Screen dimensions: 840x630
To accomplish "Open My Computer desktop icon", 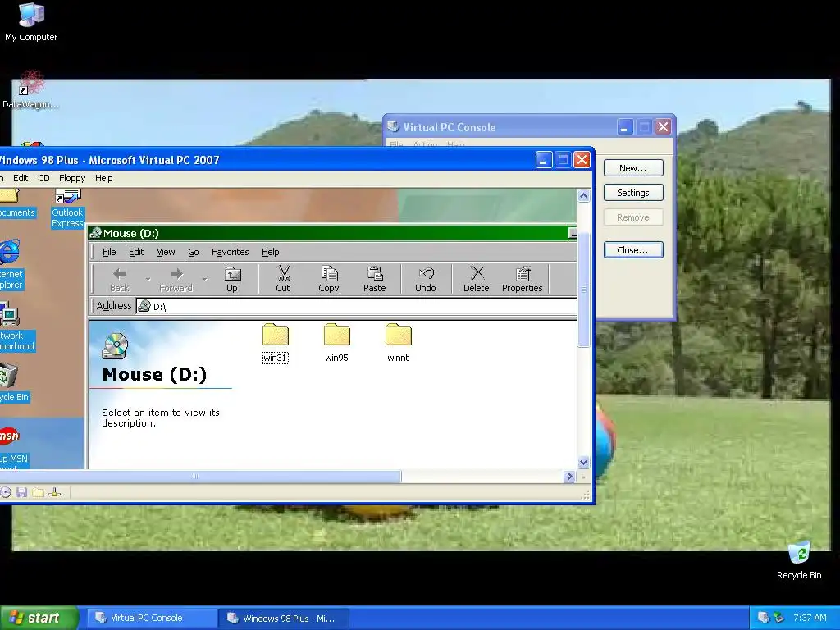I will coord(31,21).
